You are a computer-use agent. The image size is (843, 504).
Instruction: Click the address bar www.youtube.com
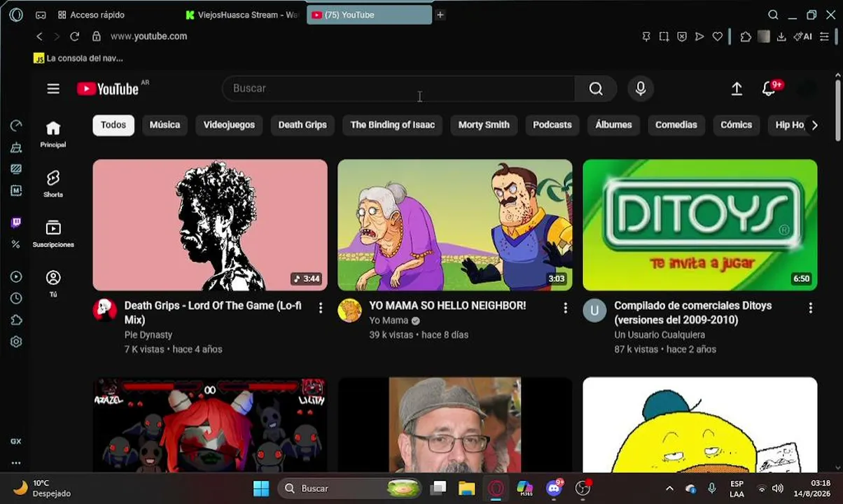coord(148,36)
